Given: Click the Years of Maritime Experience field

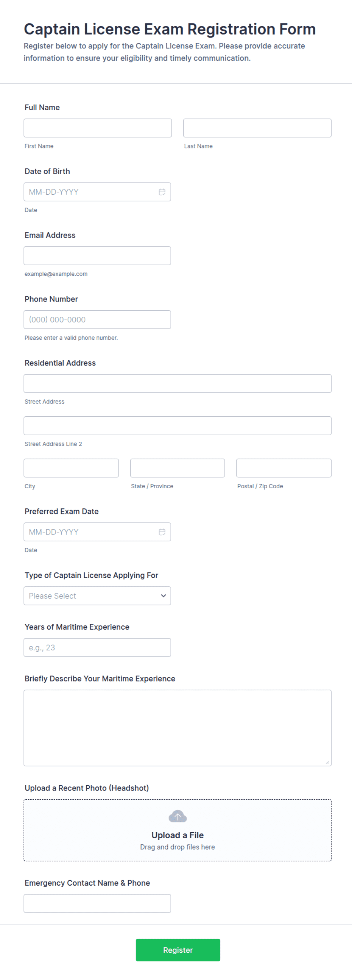Looking at the screenshot, I should coord(97,647).
